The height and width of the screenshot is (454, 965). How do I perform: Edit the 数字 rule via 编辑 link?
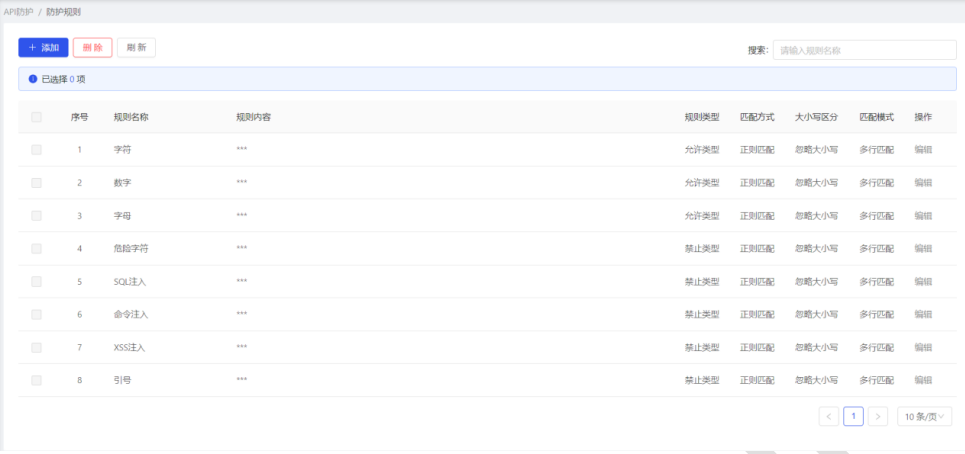923,183
